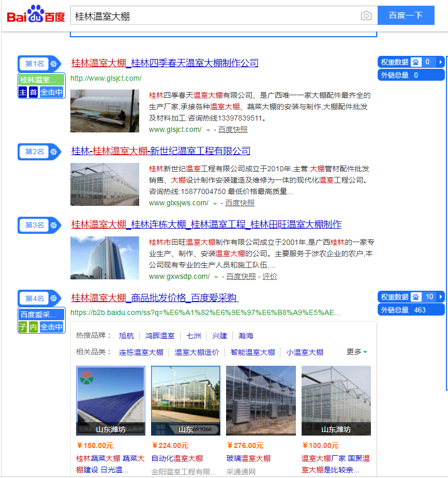448x478 pixels.
Task: Select hot brand 七洲
Action: (x=193, y=336)
